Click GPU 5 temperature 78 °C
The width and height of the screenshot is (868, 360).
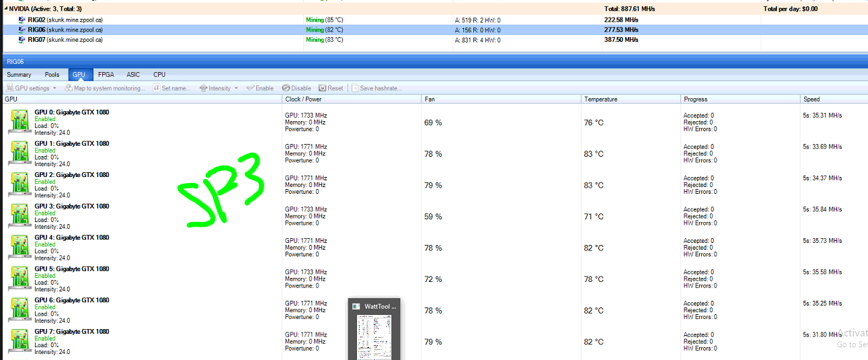point(594,279)
